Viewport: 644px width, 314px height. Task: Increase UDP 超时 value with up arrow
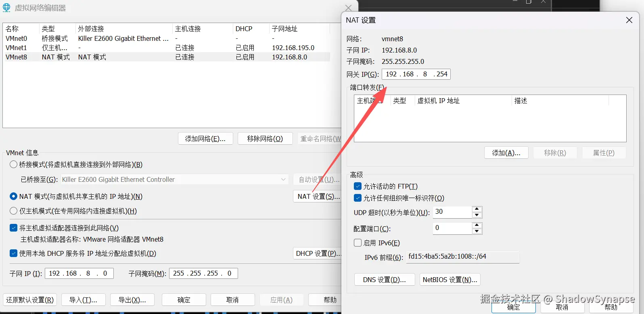coord(477,209)
